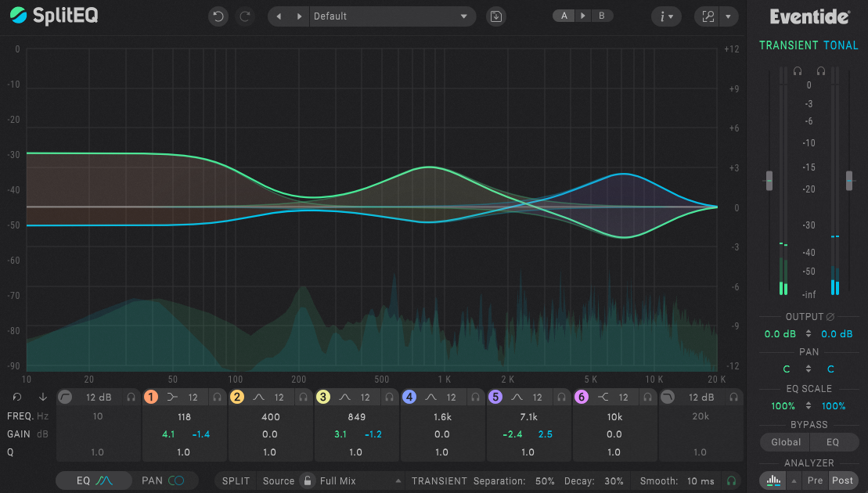
Task: Solo the high-pass band headphone icon
Action: 131,398
